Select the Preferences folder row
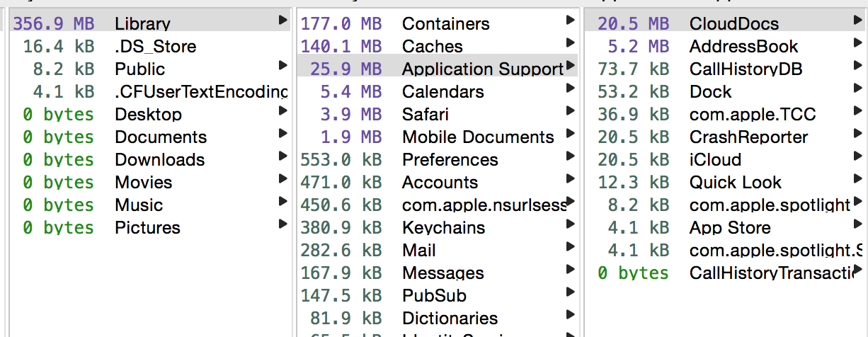The image size is (868, 337). pyautogui.click(x=437, y=160)
